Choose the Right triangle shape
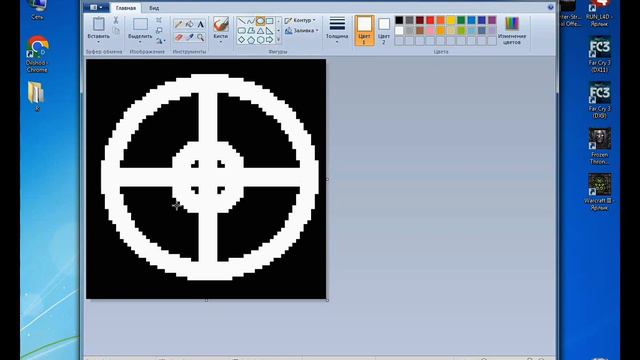The width and height of the screenshot is (640, 360). coord(269,31)
